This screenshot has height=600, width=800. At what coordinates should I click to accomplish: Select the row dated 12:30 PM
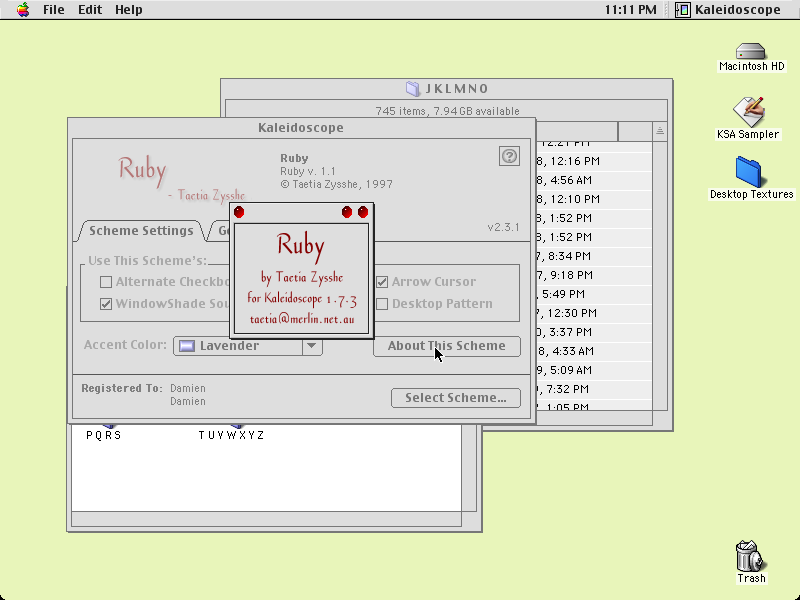click(593, 313)
